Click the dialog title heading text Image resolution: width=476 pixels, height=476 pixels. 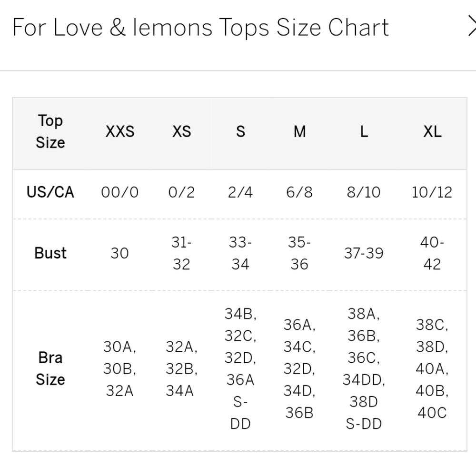(x=200, y=27)
